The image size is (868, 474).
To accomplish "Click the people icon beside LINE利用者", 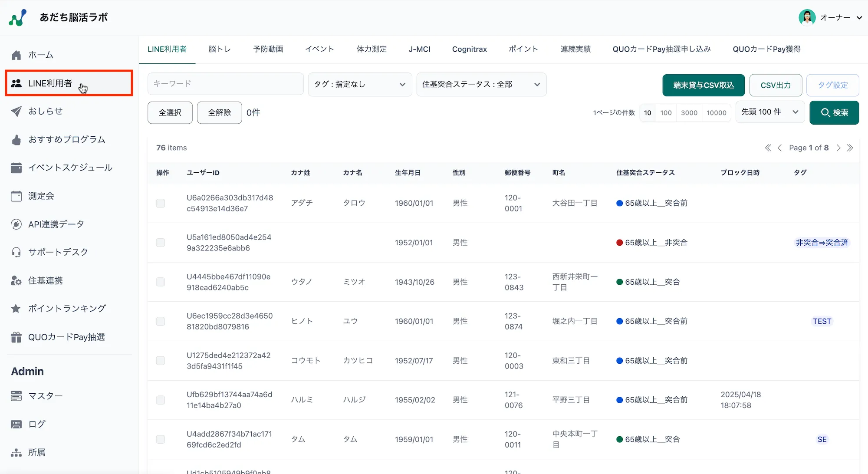I will 16,83.
